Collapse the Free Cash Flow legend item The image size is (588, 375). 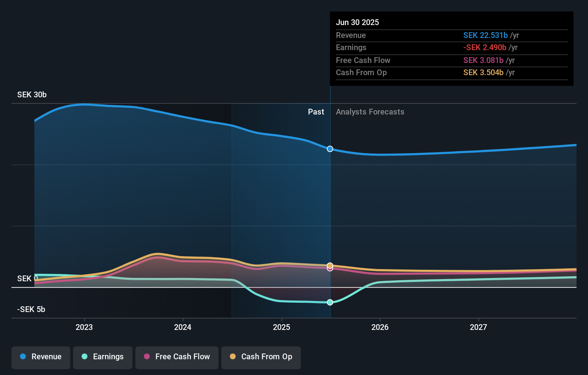[x=177, y=357]
